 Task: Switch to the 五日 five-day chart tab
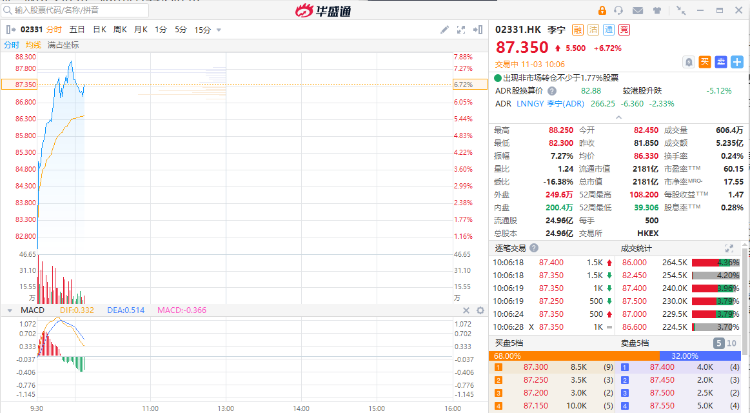[x=77, y=30]
